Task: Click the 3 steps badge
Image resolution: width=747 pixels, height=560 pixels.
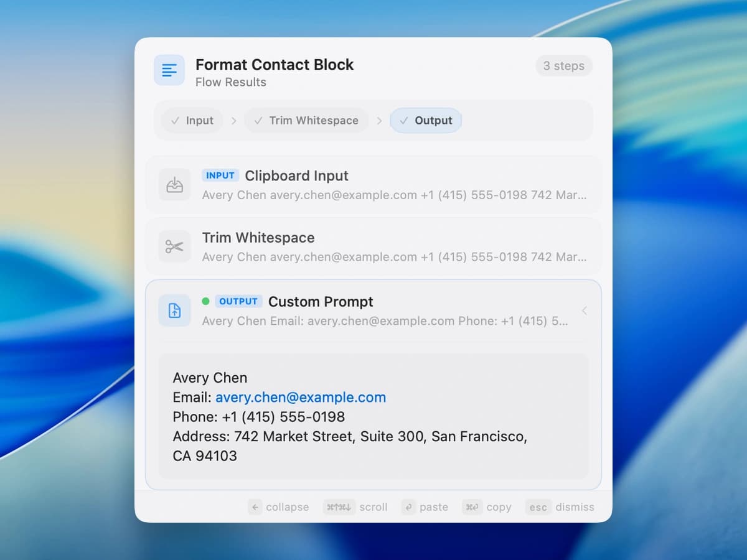Action: tap(564, 66)
